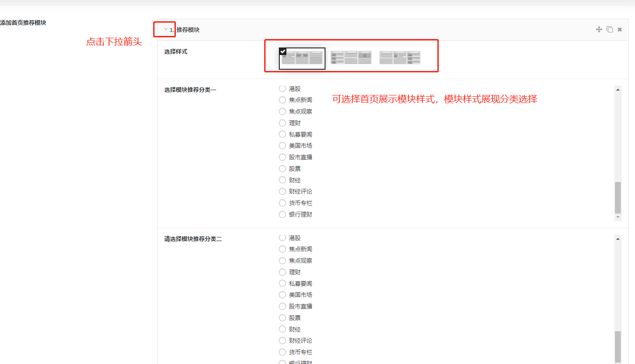Viewport: 635px width, 364px height.
Task: Choose the second layout style thumbnail
Action: pyautogui.click(x=351, y=58)
